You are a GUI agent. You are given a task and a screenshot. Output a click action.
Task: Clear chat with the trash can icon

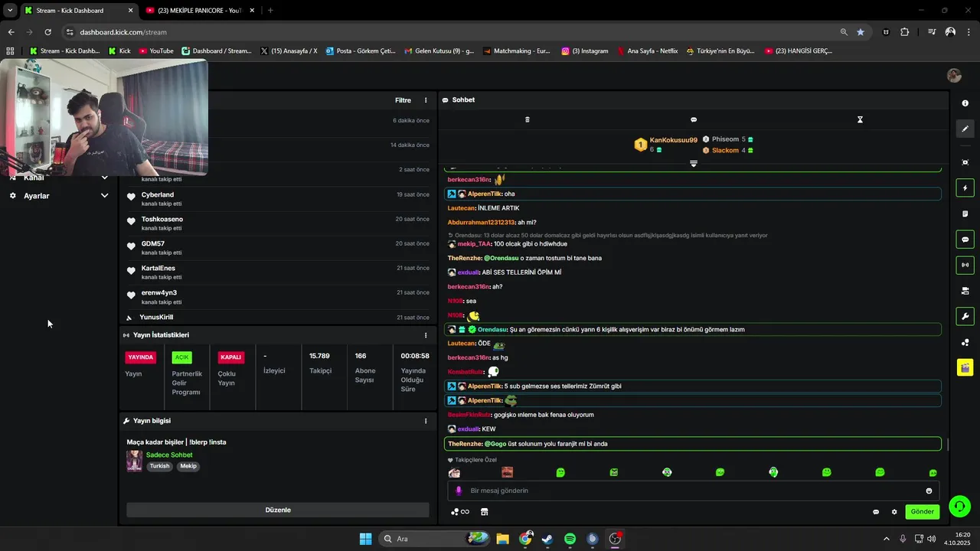click(x=527, y=119)
